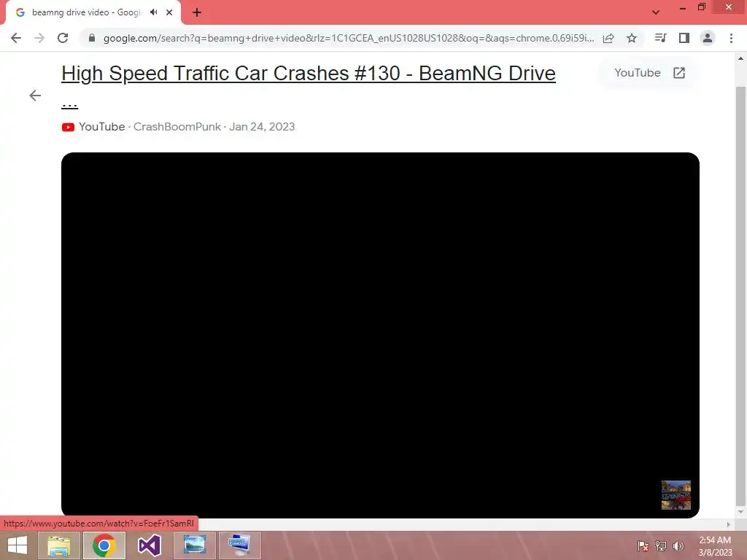Open the Chrome side panel
The height and width of the screenshot is (560, 747).
coord(684,38)
